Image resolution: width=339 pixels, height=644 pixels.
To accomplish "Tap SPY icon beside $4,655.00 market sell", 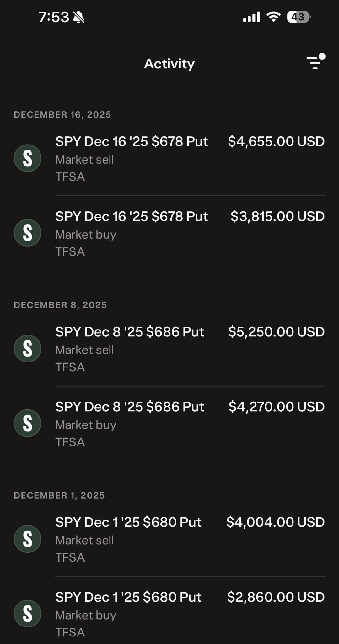I will tap(28, 158).
